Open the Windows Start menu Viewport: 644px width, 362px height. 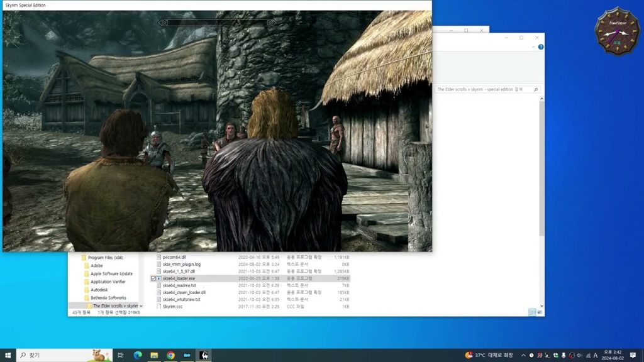(x=8, y=355)
